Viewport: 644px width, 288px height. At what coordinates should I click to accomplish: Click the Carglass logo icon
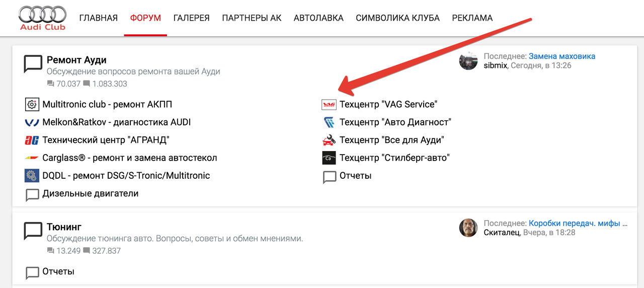32,158
